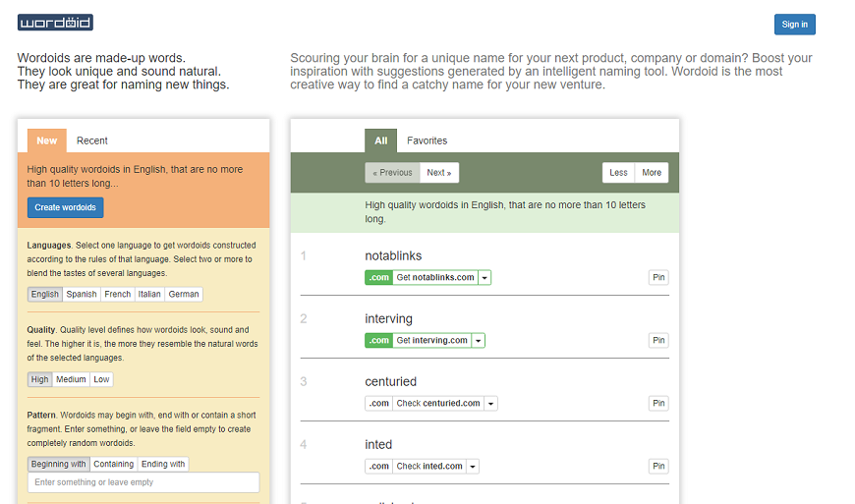
Task: Pin the notablinks wordoid
Action: click(x=658, y=277)
